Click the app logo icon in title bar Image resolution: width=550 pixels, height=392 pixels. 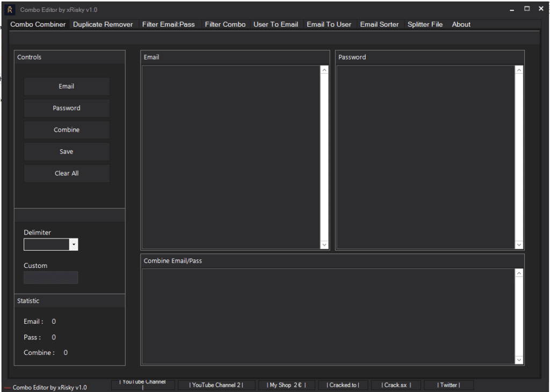tap(9, 9)
